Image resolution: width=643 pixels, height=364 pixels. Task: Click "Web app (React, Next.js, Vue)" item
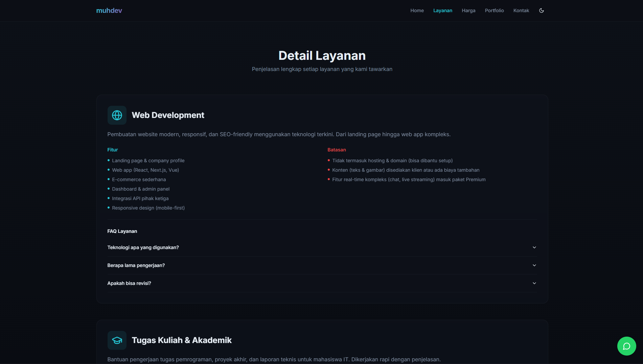pos(145,170)
